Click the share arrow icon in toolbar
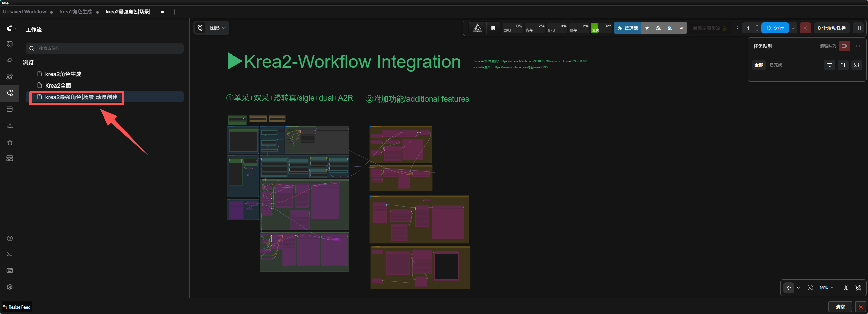Screen dimensions: 868x314 pyautogui.click(x=681, y=28)
